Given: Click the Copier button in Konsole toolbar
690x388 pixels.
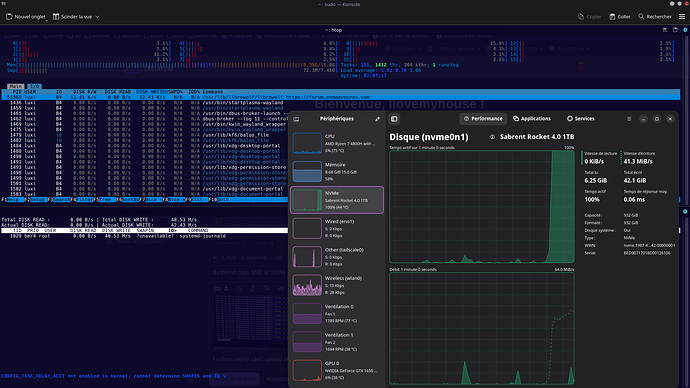Looking at the screenshot, I should coord(589,17).
